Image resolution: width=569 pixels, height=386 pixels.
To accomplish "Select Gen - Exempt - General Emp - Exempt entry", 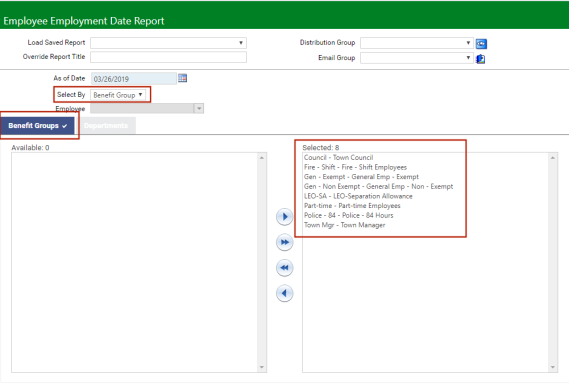I will (361, 177).
